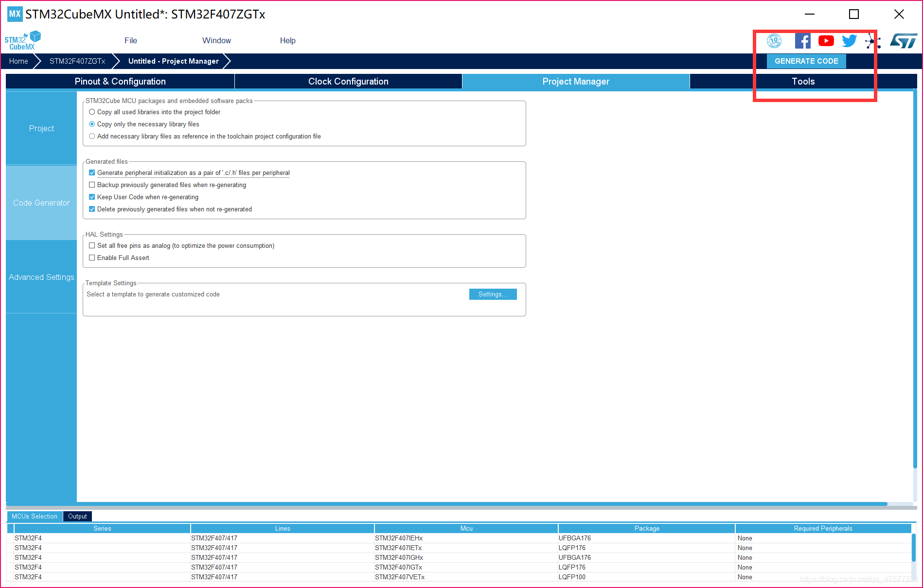Open the Help menu
923x588 pixels.
(x=287, y=41)
